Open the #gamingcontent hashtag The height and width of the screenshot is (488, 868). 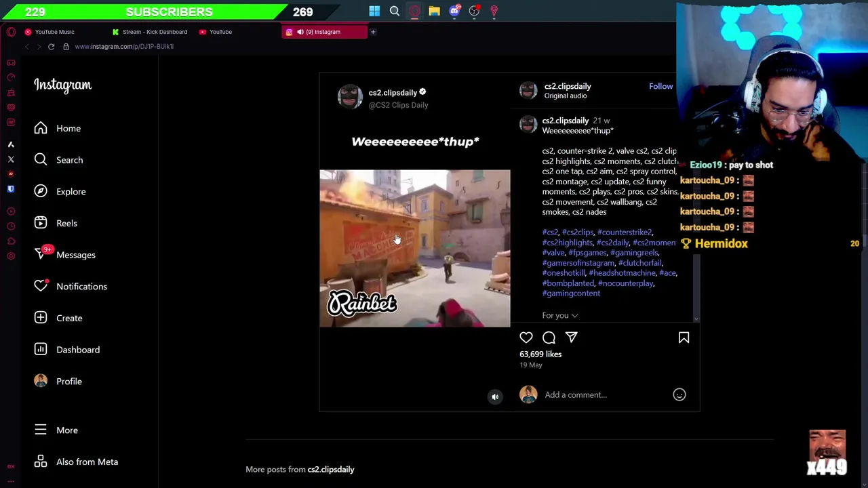(x=571, y=293)
